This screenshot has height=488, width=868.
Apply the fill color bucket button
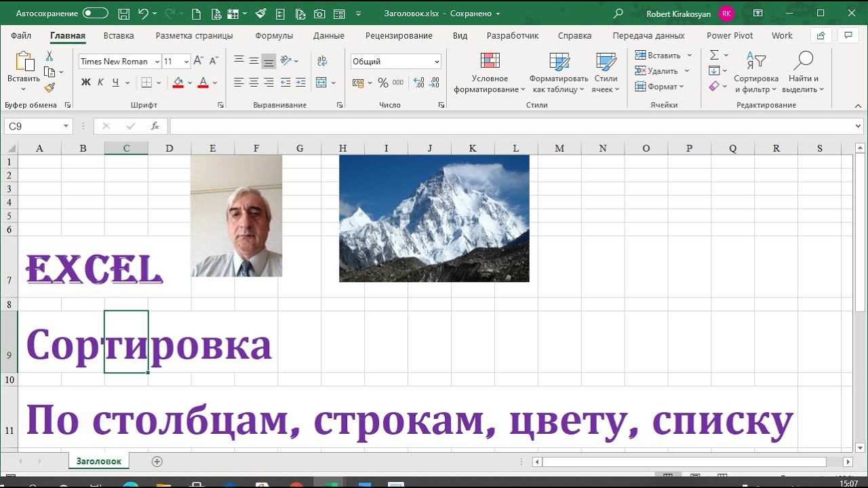pos(178,83)
